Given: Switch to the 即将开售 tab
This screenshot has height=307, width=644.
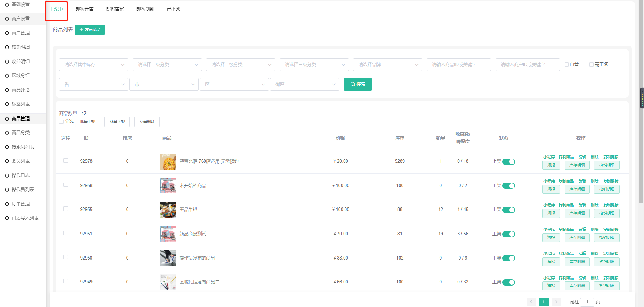Looking at the screenshot, I should point(84,9).
